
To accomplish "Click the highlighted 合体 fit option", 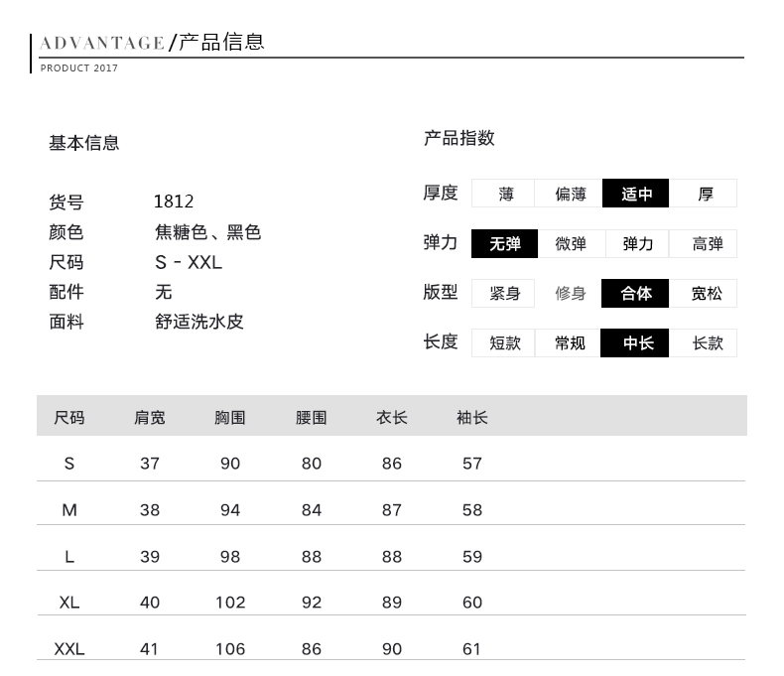I will pos(636,293).
